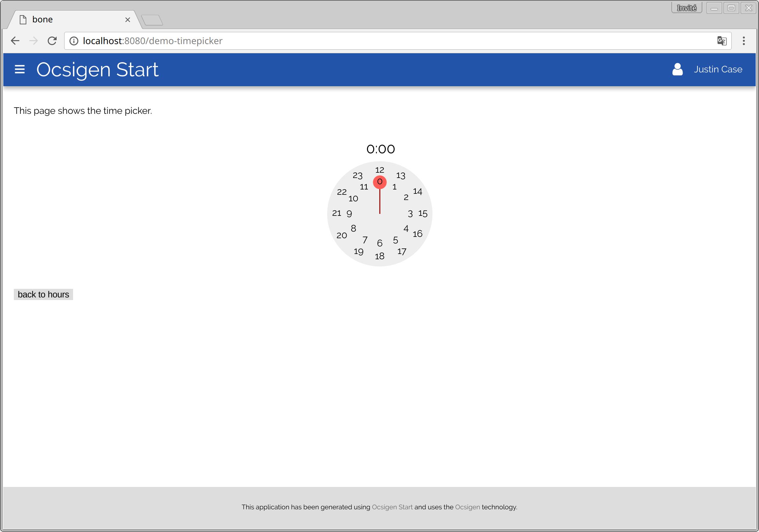
Task: Click the back to hours button
Action: (43, 294)
